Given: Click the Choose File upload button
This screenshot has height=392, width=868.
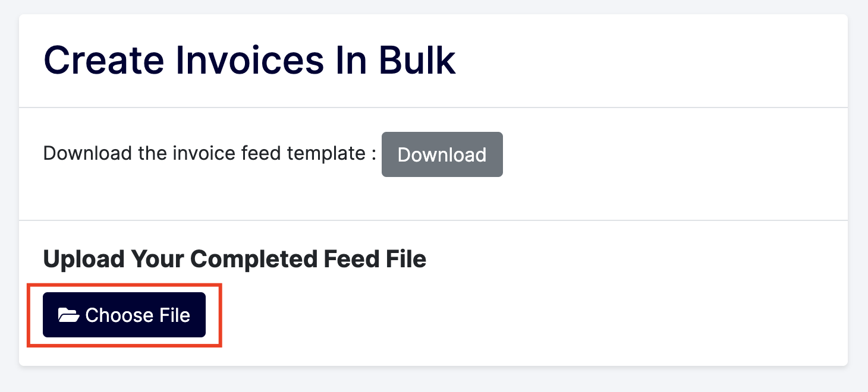Looking at the screenshot, I should click(124, 315).
